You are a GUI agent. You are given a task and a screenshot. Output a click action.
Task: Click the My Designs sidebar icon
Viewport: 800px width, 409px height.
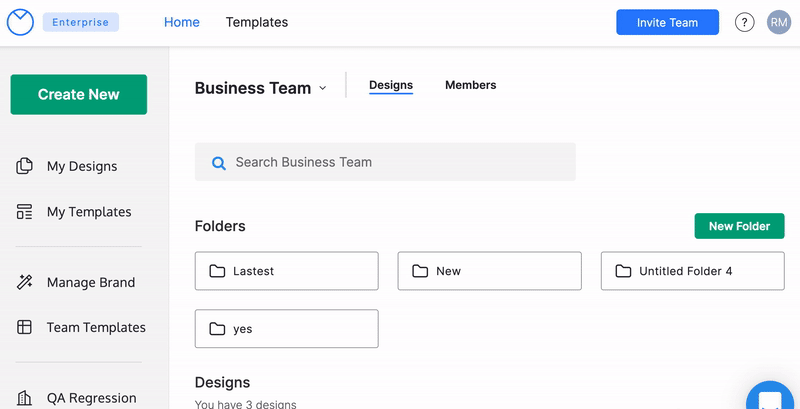(x=25, y=166)
